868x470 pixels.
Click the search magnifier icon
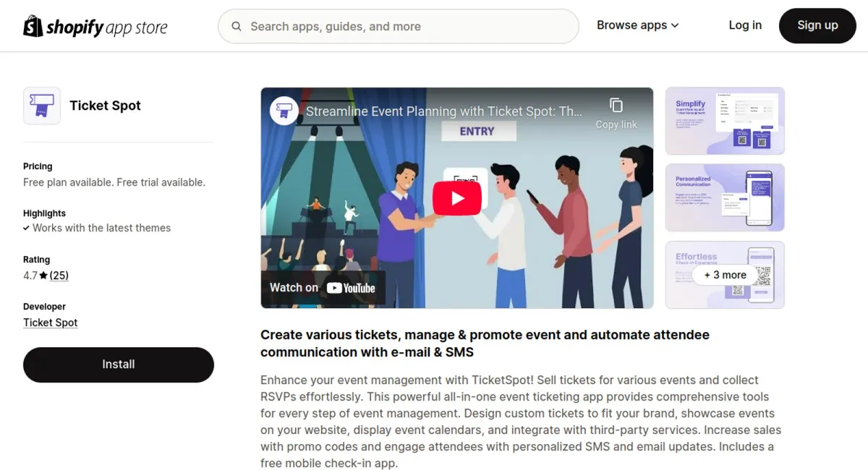coord(237,27)
